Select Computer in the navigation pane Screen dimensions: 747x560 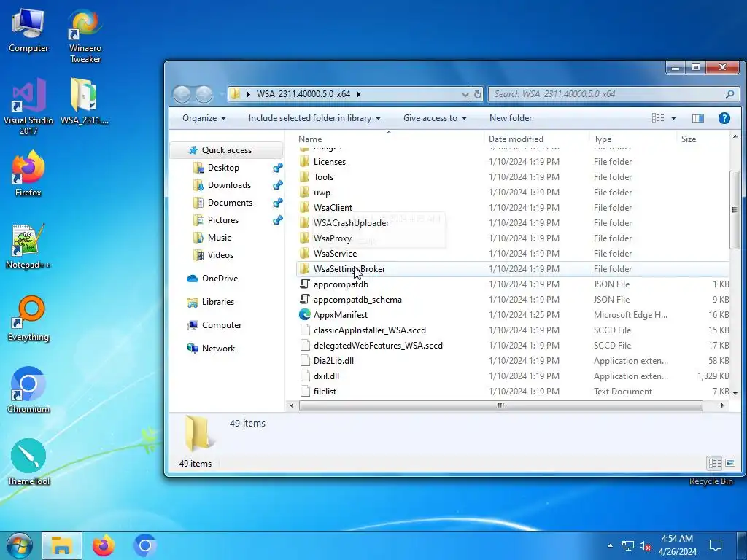[222, 325]
